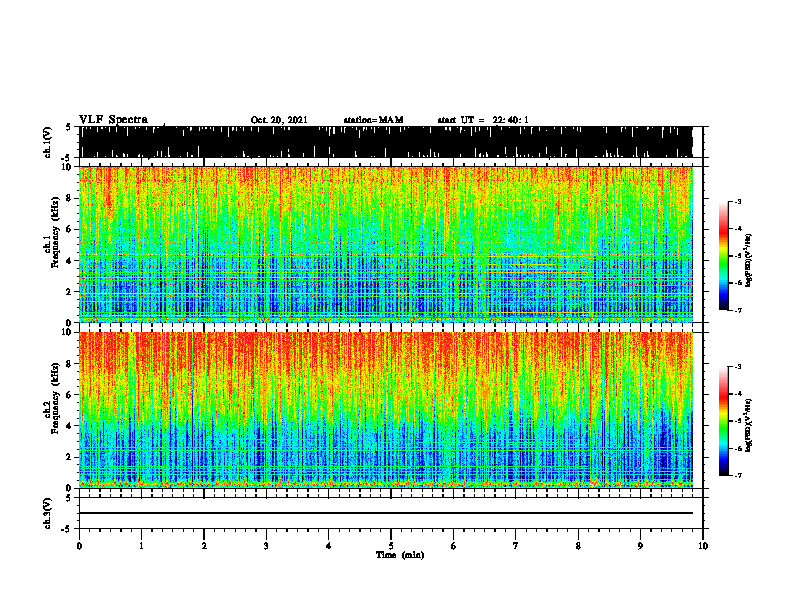
Task: Click the "10" tick on the time axis
Action: tap(703, 546)
